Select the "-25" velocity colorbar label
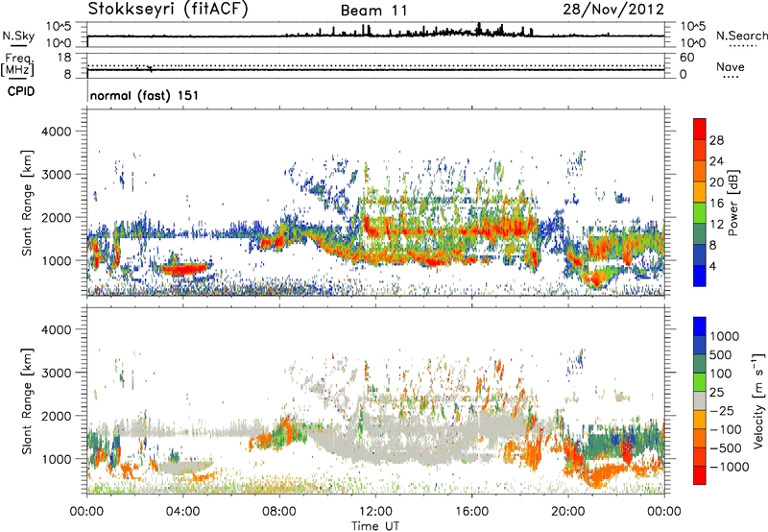Viewport: 768px width, 532px height. tap(722, 411)
